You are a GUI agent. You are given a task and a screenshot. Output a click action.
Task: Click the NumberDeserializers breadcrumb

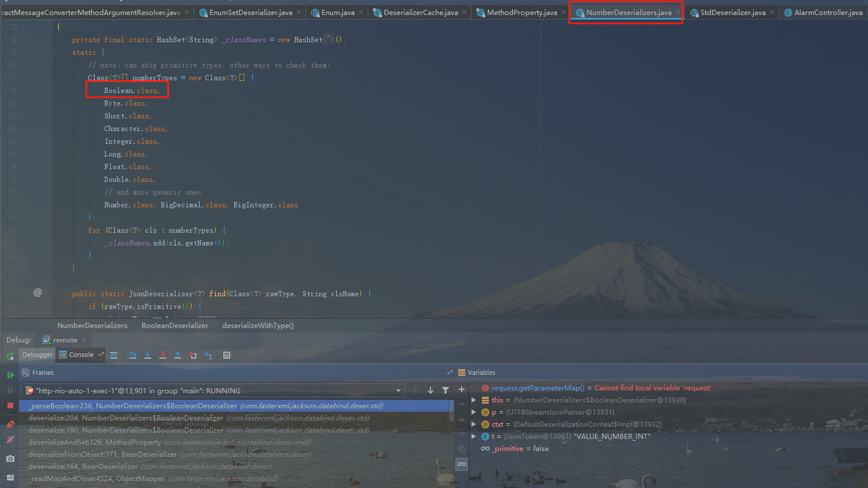[x=92, y=326]
